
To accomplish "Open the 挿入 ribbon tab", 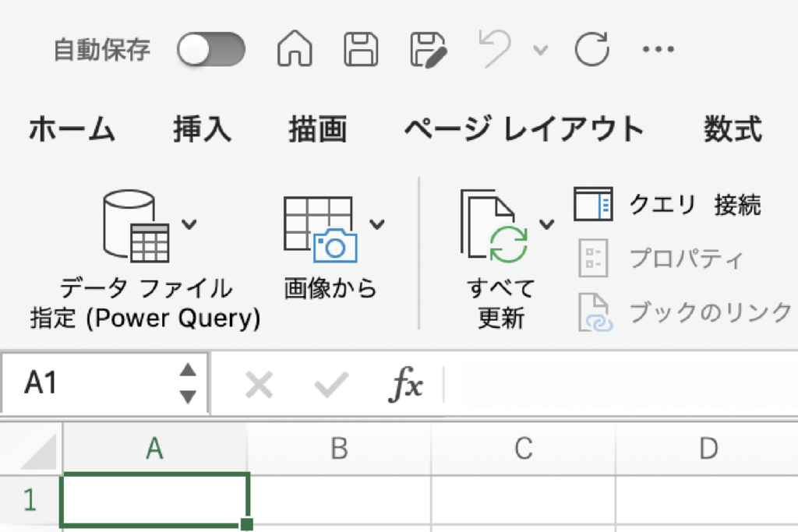I will (202, 129).
